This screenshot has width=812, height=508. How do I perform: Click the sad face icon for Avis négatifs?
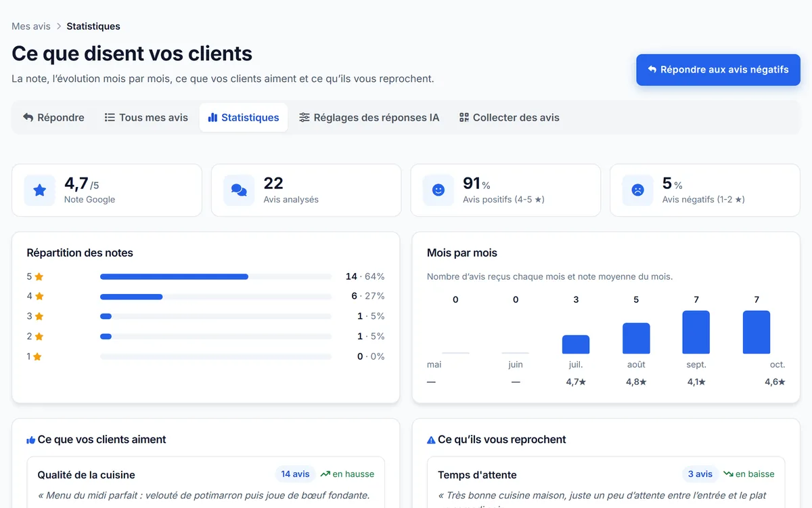click(x=637, y=190)
